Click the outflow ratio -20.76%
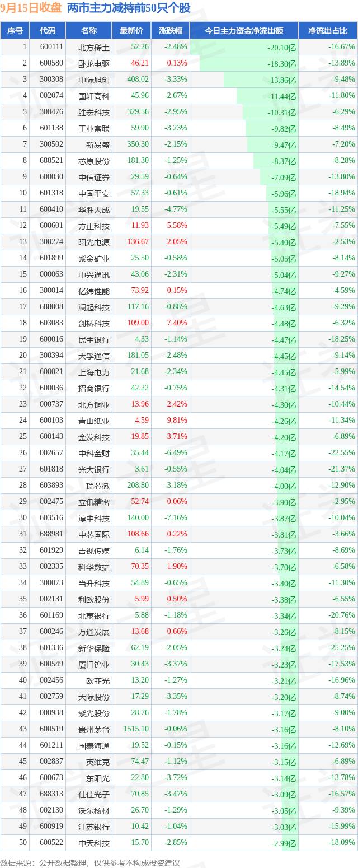The image size is (358, 868). click(x=342, y=615)
